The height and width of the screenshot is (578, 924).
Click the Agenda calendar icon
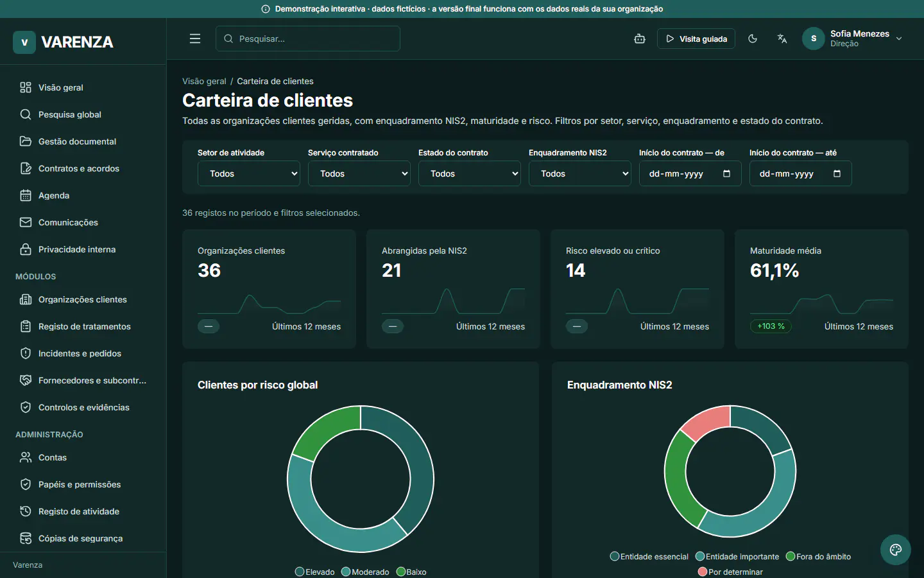tap(26, 195)
